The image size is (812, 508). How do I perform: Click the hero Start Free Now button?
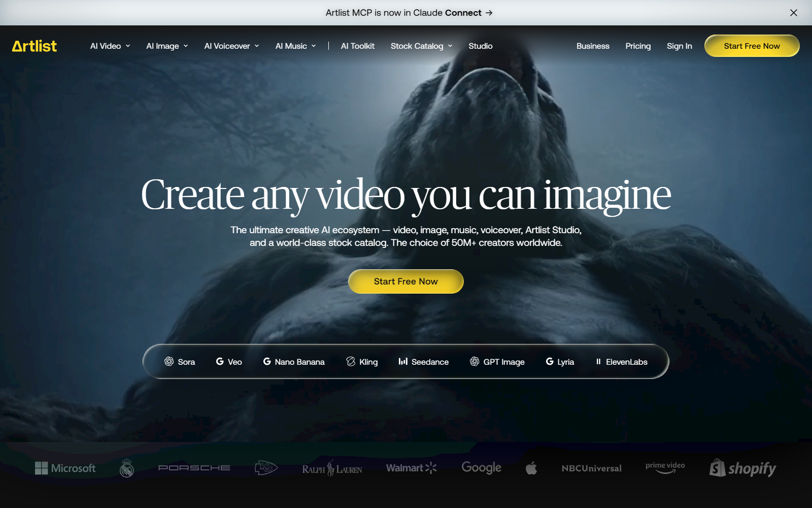[406, 281]
